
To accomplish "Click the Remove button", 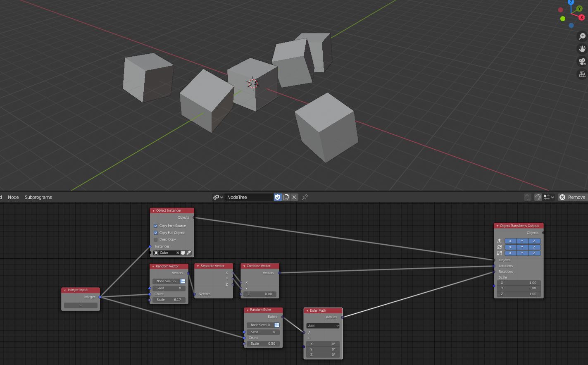I will [572, 197].
